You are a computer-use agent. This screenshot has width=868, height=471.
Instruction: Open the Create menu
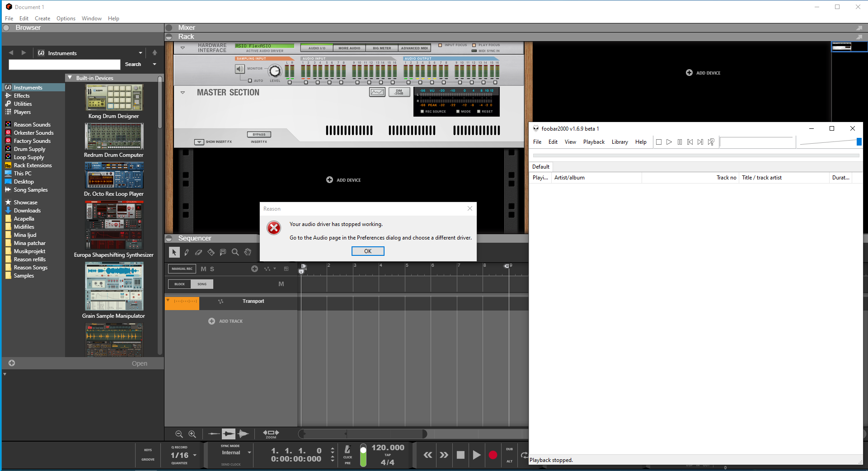coord(42,18)
